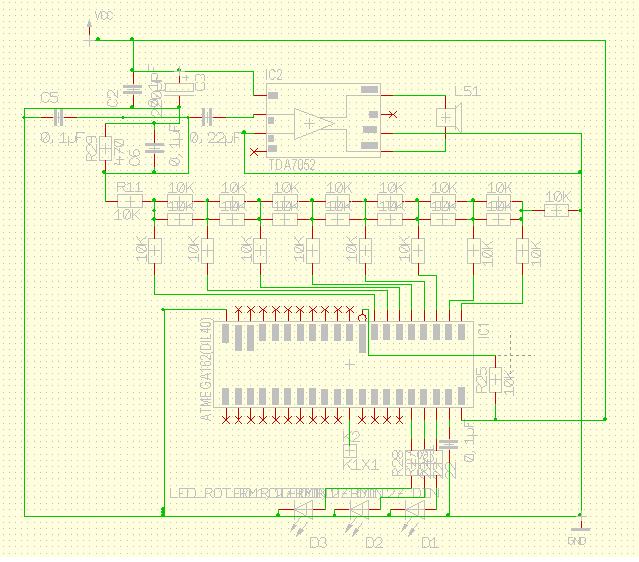Viewport: 639px width, 562px height.
Task: Click the VCC net label
Action: coord(104,16)
